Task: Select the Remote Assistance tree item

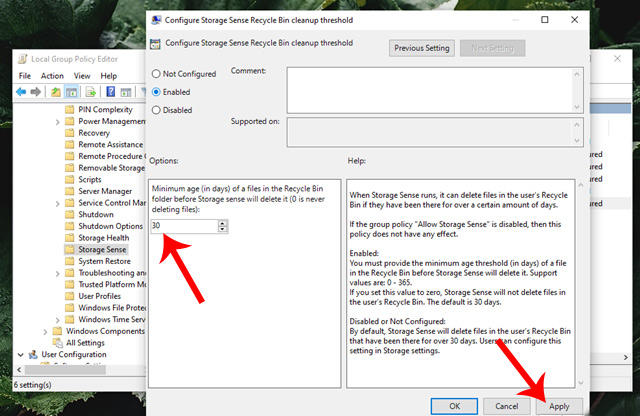Action: click(x=111, y=145)
